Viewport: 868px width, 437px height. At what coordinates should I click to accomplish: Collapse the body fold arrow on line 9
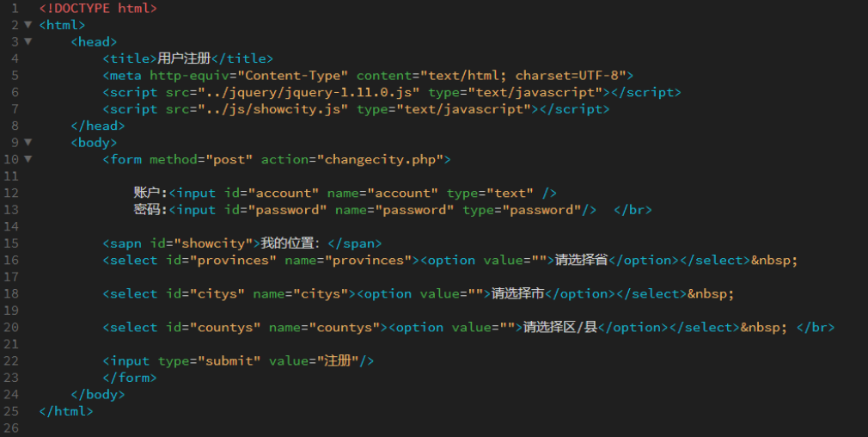tap(28, 142)
